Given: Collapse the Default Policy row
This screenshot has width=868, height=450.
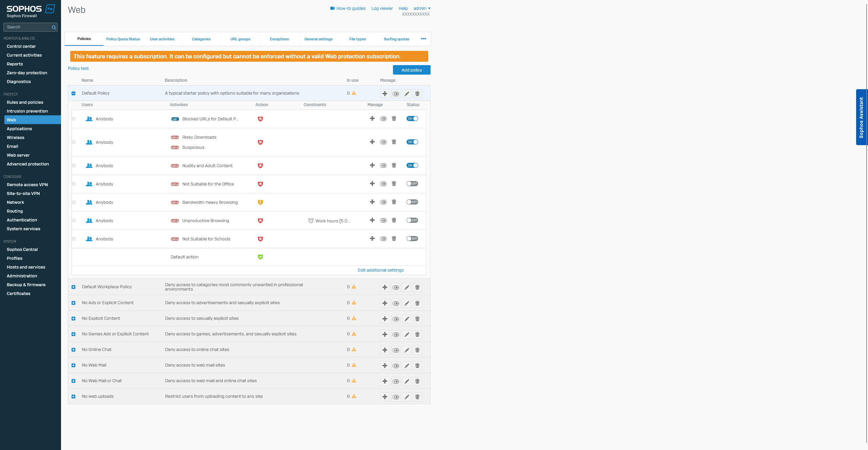Looking at the screenshot, I should pyautogui.click(x=74, y=93).
